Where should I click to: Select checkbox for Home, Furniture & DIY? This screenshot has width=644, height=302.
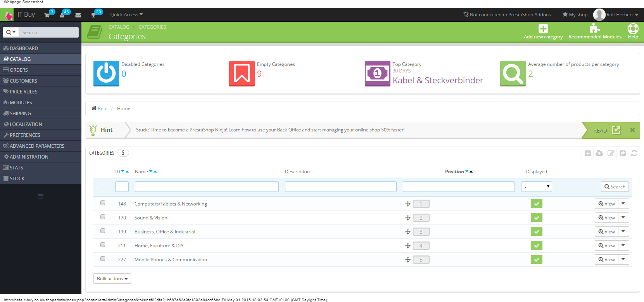103,245
